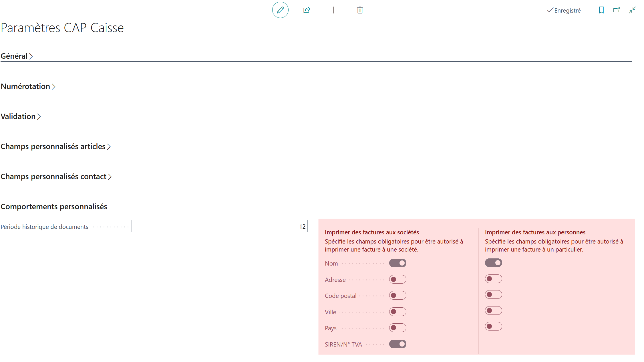This screenshot has width=644, height=362.
Task: Click the plus icon to create new
Action: 333,10
